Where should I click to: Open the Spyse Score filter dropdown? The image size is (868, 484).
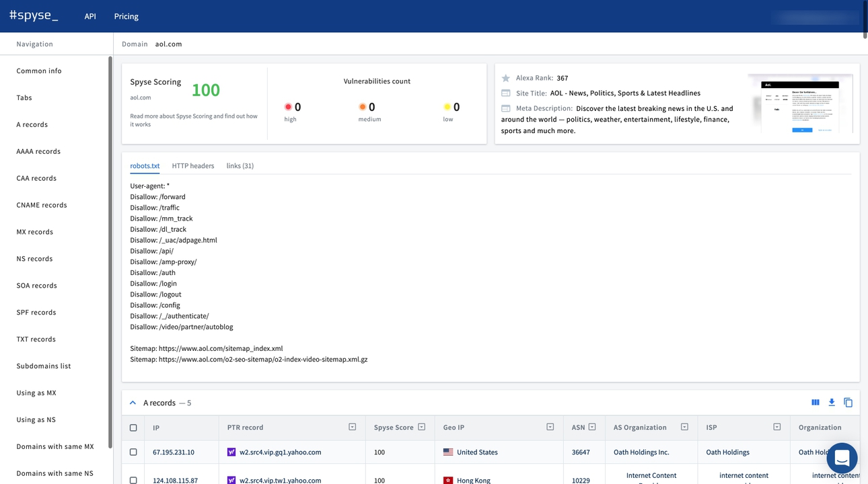[421, 426]
